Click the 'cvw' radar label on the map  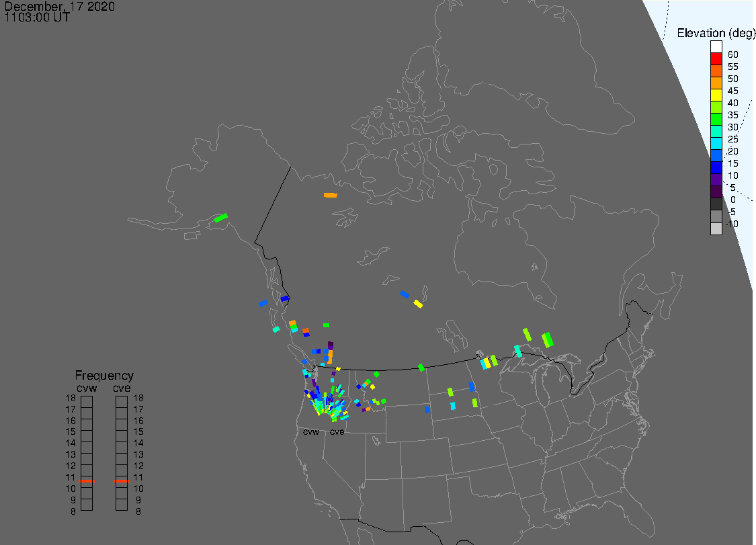coord(311,431)
